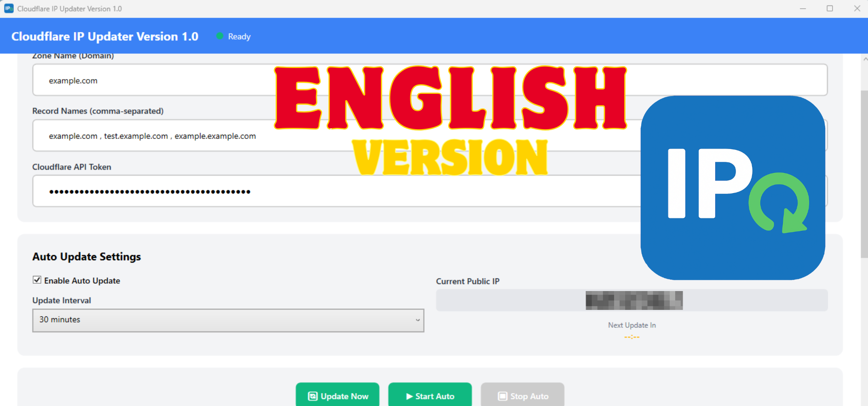Minimize the Cloudflare IP Updater window

point(803,8)
